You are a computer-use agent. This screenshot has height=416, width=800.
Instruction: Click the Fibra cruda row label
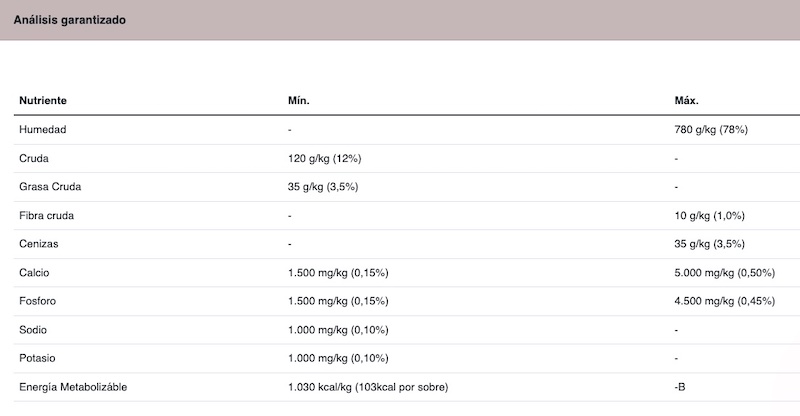[46, 215]
